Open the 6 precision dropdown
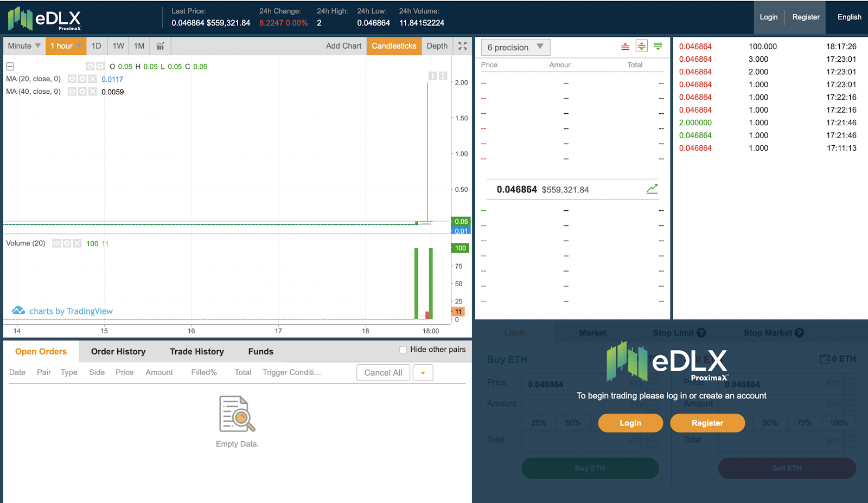Screen dimensions: 868x503 coord(515,47)
